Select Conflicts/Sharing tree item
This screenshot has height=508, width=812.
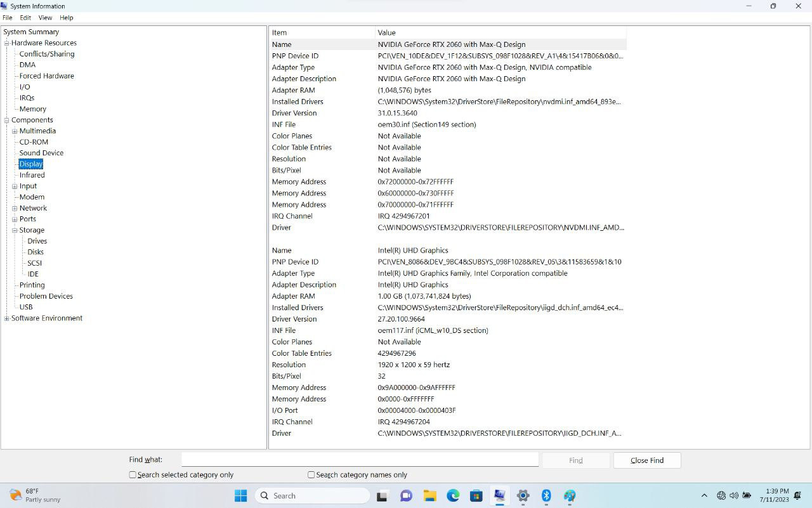click(47, 54)
